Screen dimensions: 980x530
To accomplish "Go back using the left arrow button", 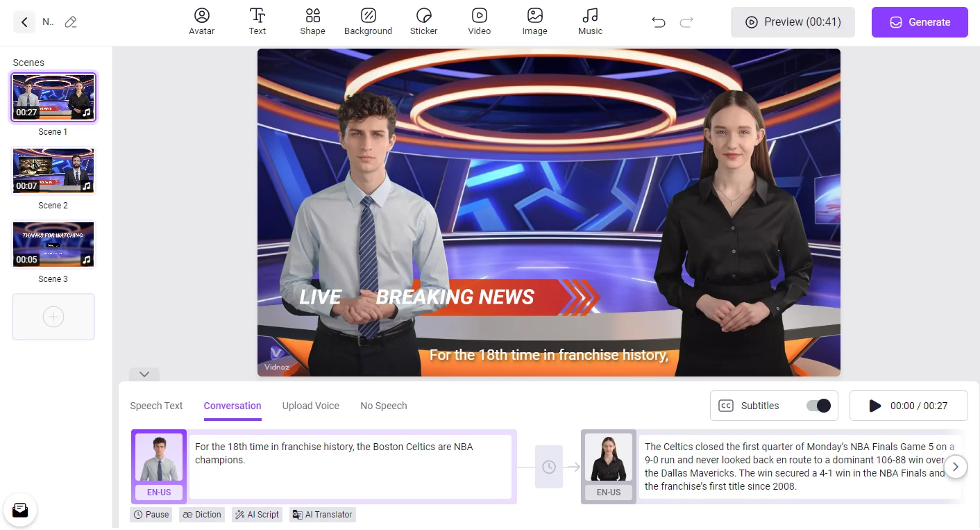I will [x=24, y=22].
